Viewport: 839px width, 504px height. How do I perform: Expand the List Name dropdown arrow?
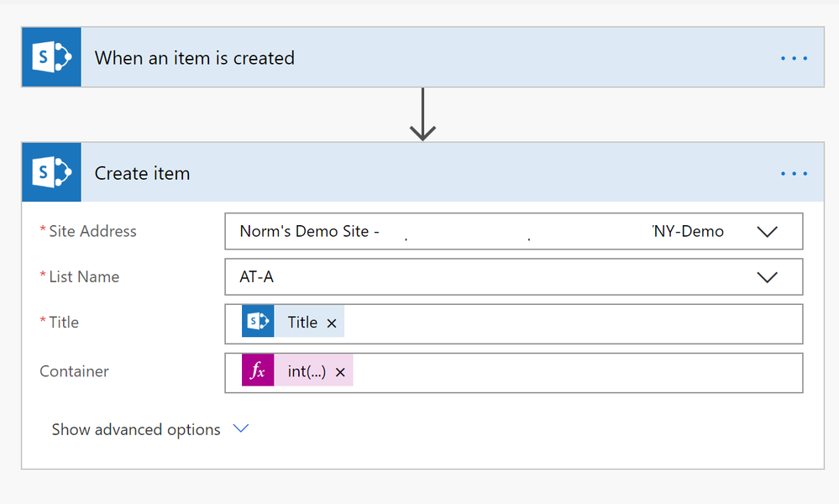click(x=767, y=277)
